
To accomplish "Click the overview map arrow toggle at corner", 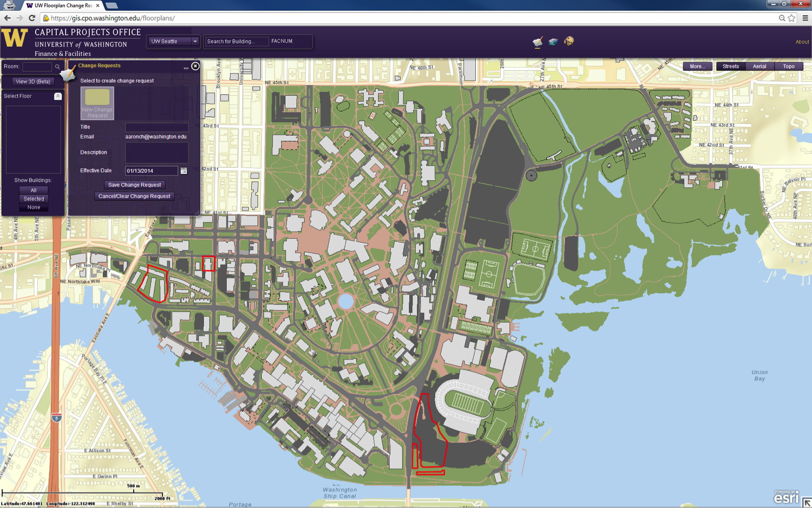I will (807, 503).
